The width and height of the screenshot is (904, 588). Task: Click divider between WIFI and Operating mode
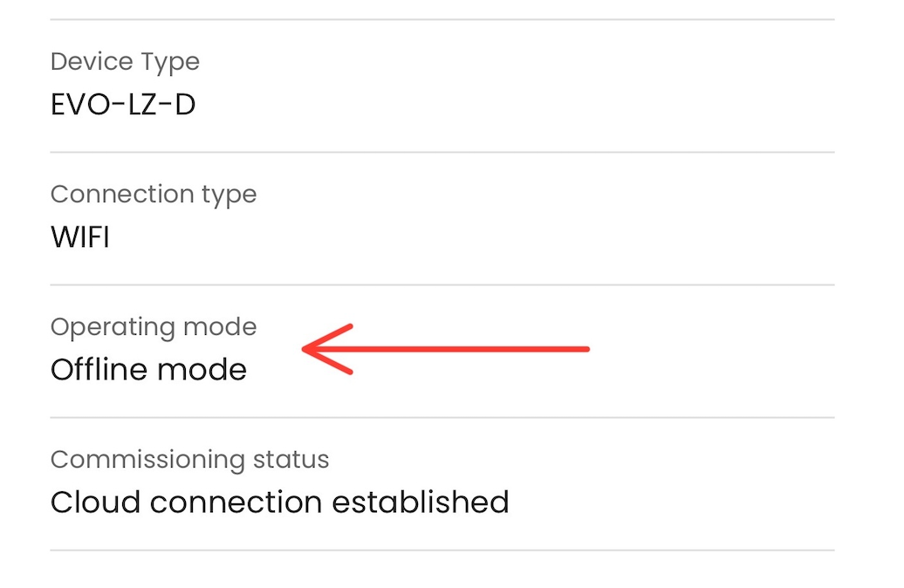click(x=442, y=285)
